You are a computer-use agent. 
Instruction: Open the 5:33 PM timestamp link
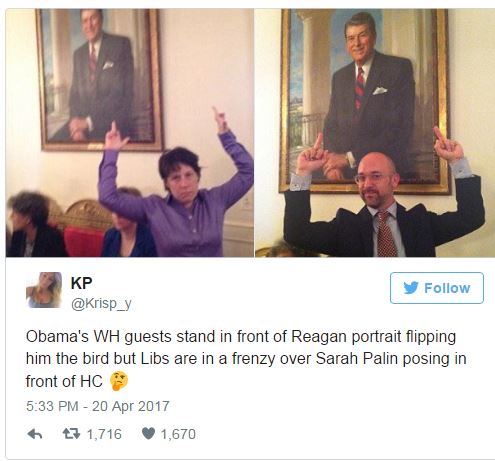tap(52, 406)
